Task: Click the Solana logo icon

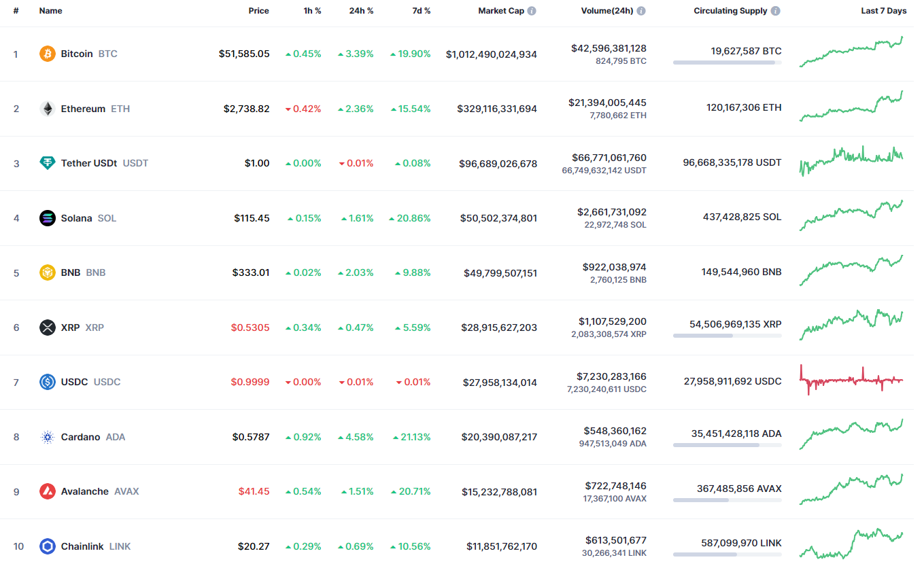Action: [x=48, y=218]
